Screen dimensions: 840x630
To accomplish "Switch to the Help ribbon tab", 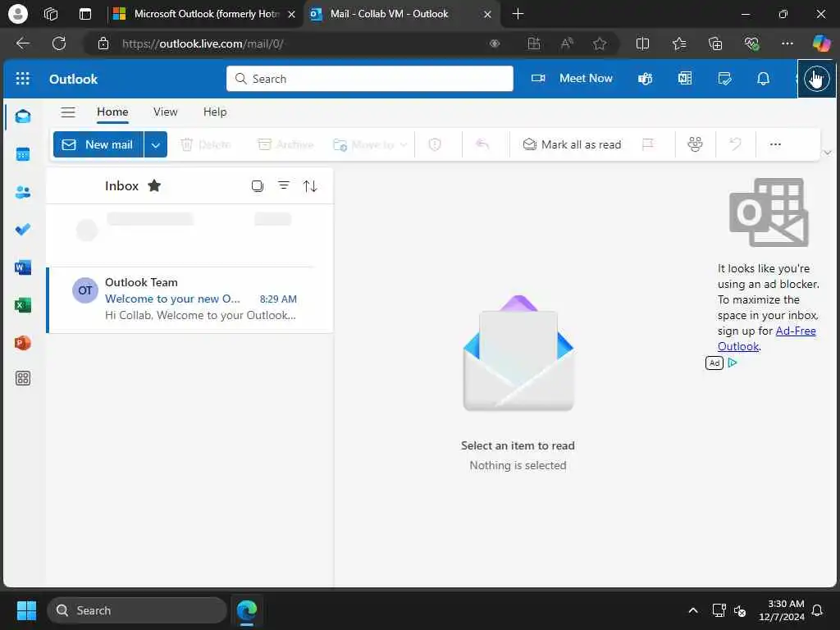I will [x=215, y=112].
